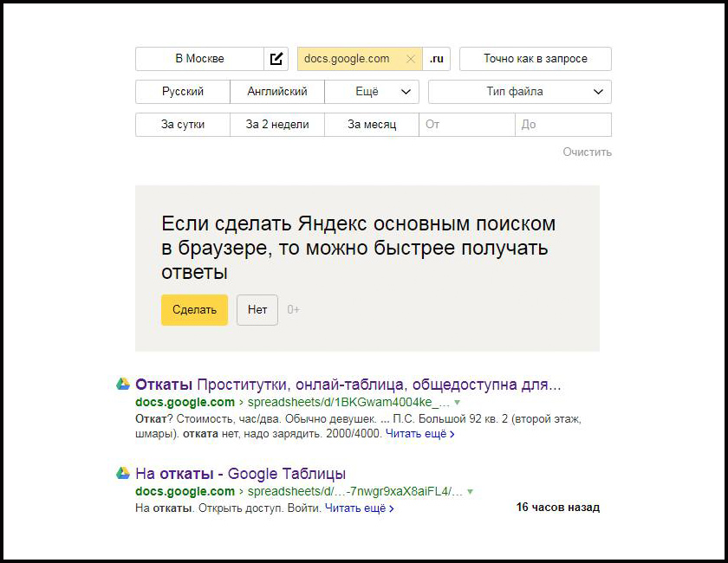Select the За месяц time range
This screenshot has height=563, width=728.
click(x=372, y=125)
